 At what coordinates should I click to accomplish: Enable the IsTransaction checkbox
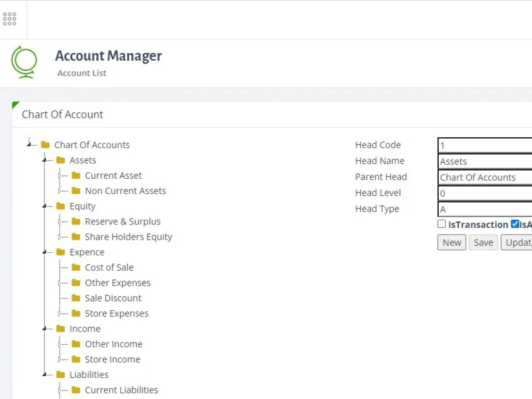tap(442, 224)
